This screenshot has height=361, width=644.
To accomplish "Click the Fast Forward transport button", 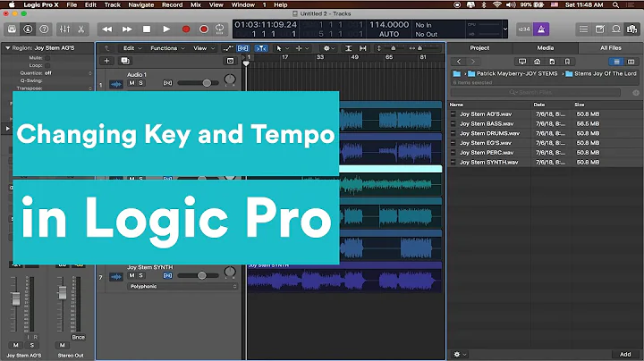I will pyautogui.click(x=127, y=29).
